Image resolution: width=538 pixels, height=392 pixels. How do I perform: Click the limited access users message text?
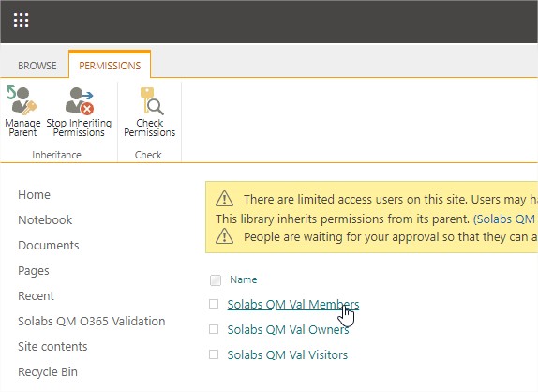pos(391,200)
